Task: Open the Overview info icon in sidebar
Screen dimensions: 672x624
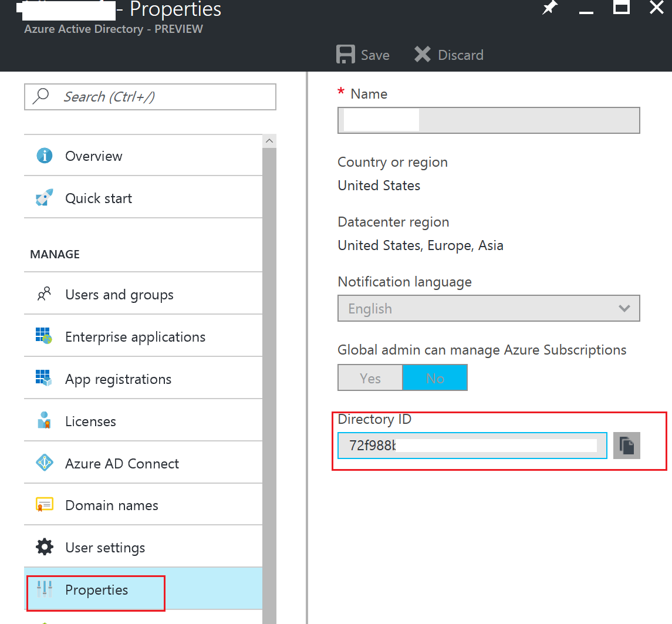Action: 44,156
